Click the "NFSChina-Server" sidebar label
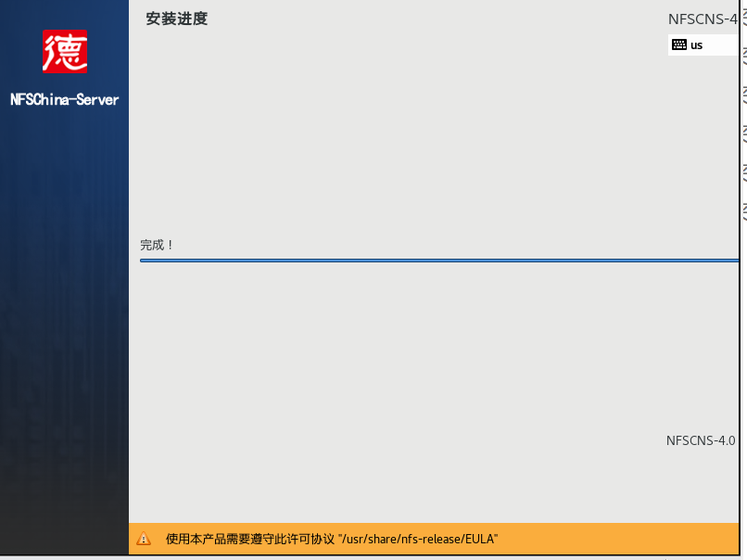The width and height of the screenshot is (747, 560). (64, 99)
